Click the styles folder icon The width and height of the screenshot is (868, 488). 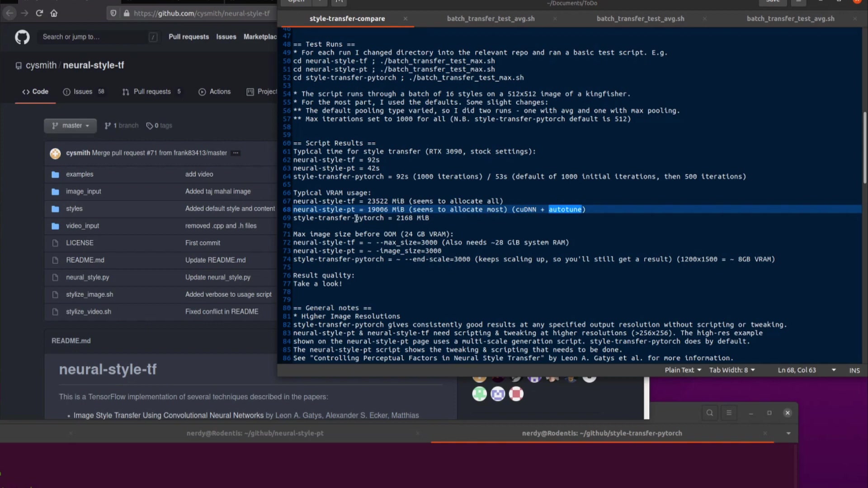pos(55,209)
